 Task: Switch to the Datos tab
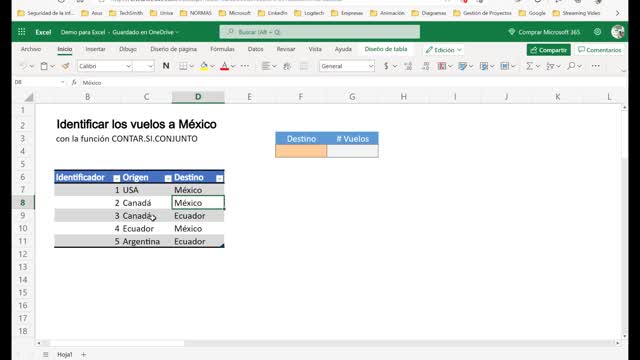pos(256,49)
